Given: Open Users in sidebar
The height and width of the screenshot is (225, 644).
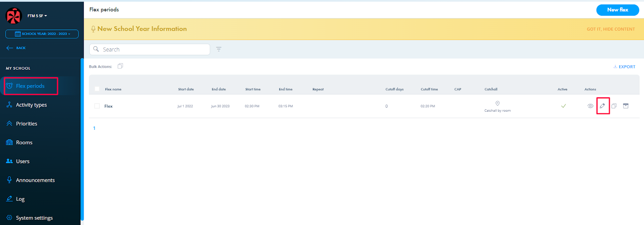Looking at the screenshot, I should (x=23, y=161).
